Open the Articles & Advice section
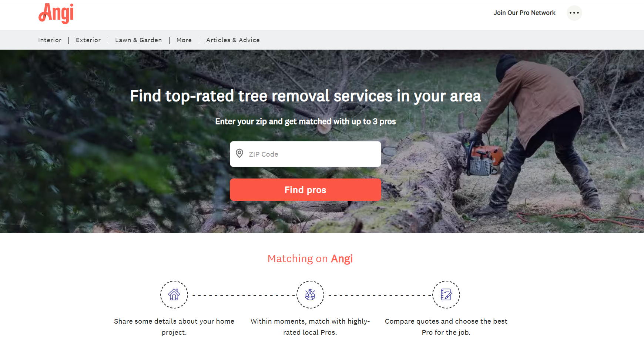644x337 pixels. pos(233,40)
